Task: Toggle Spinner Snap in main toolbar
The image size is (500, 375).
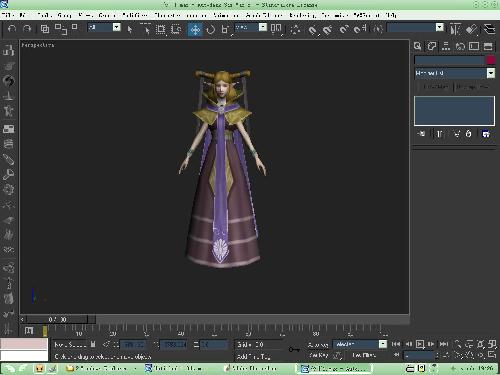Action: point(360,30)
